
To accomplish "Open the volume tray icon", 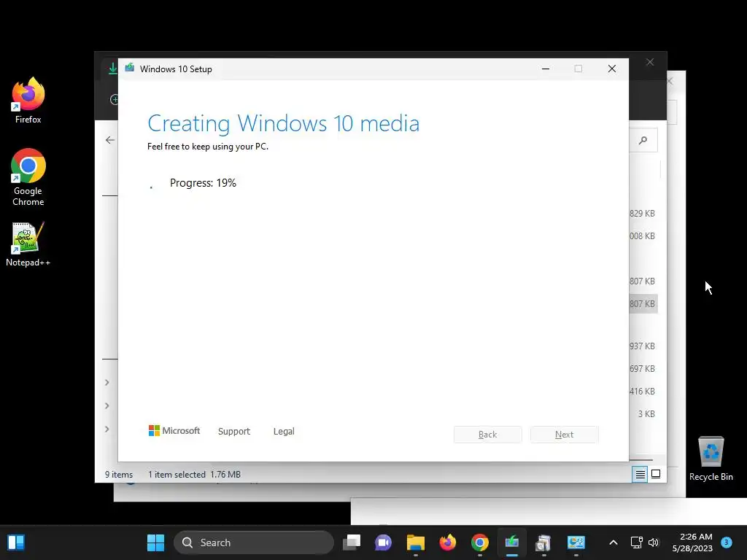I will [654, 542].
